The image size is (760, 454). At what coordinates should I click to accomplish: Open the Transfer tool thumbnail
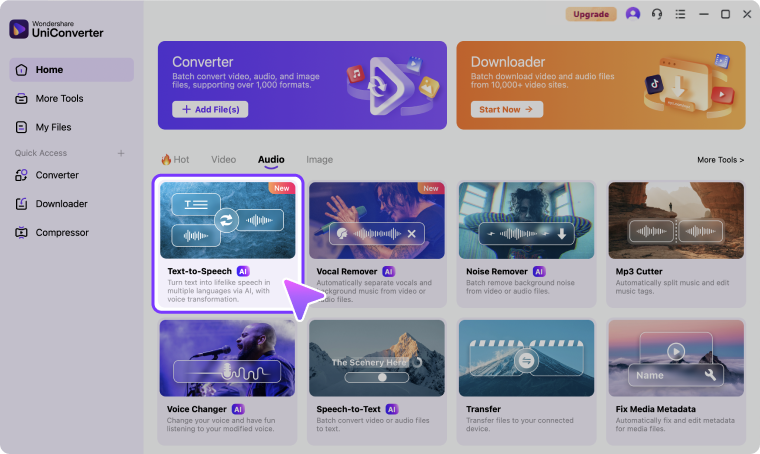[x=526, y=358]
